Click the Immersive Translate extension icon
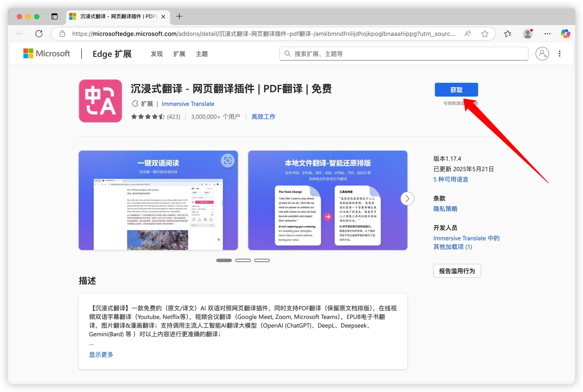The width and height of the screenshot is (583, 392). 100,101
